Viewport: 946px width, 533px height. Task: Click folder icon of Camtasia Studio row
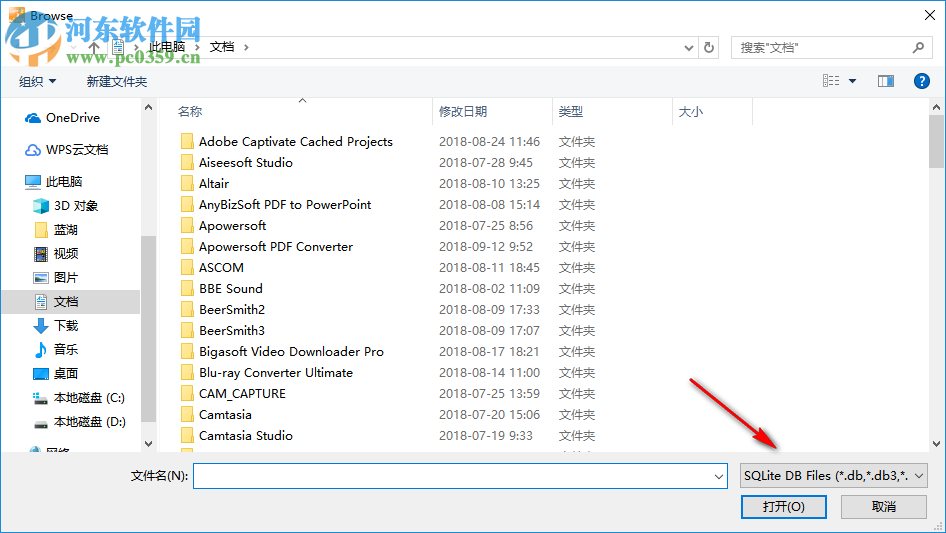coord(187,435)
